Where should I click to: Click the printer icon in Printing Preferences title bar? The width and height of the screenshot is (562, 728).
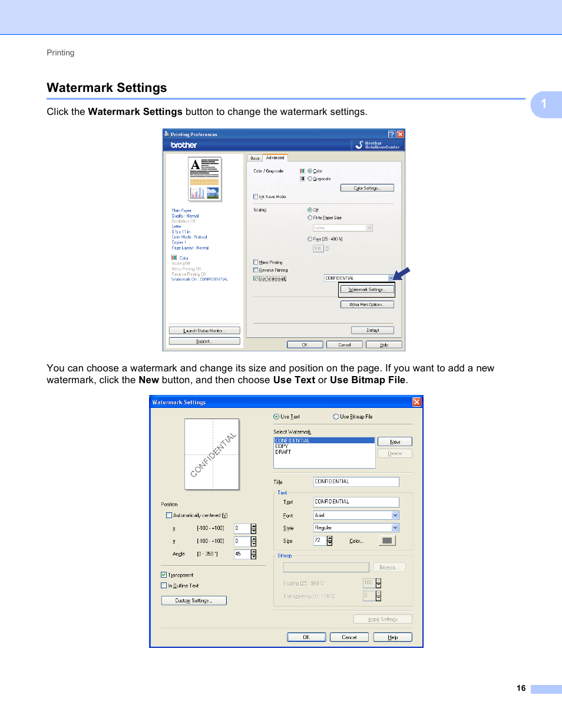[x=167, y=134]
